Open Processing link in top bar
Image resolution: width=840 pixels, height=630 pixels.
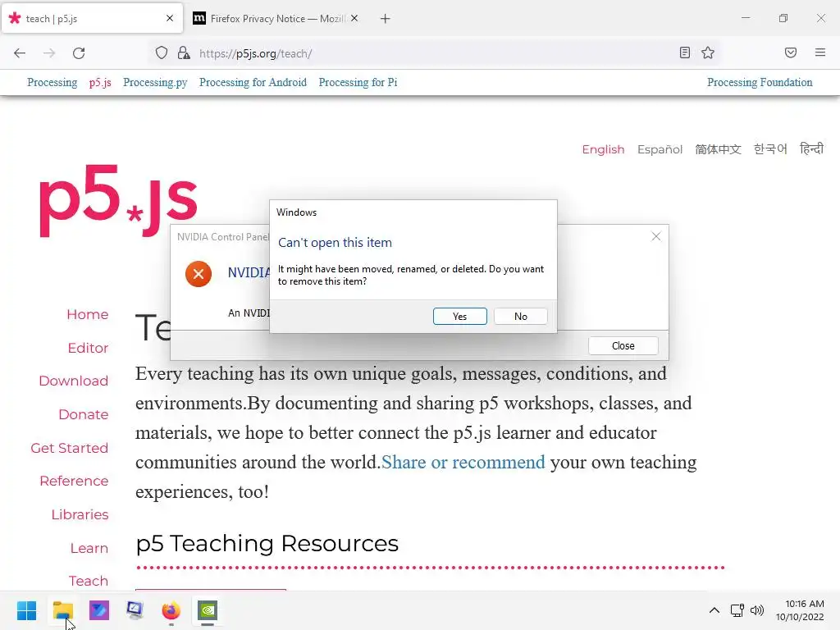pos(52,83)
